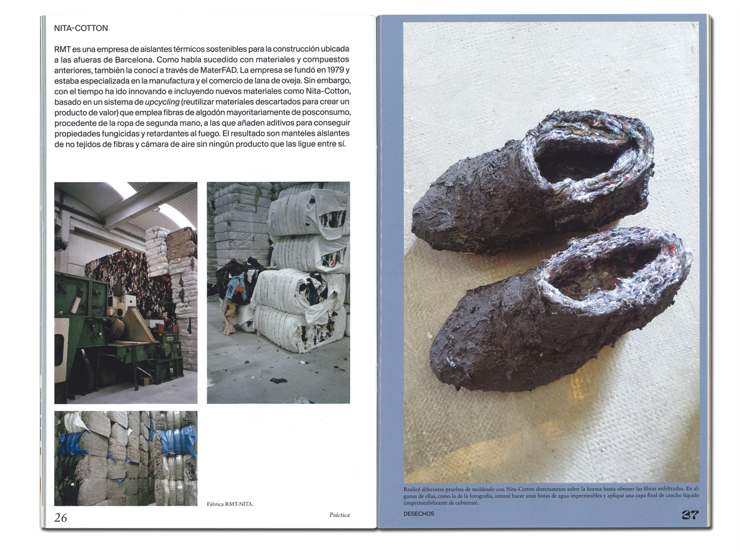Click the blue tarp in the bottom photo
This screenshot has height=560, width=740.
pyautogui.click(x=178, y=440)
